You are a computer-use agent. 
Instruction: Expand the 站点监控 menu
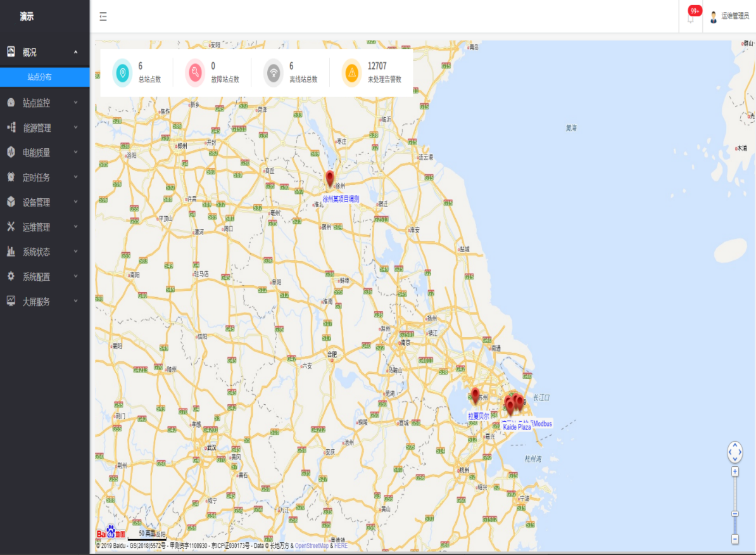[44, 103]
